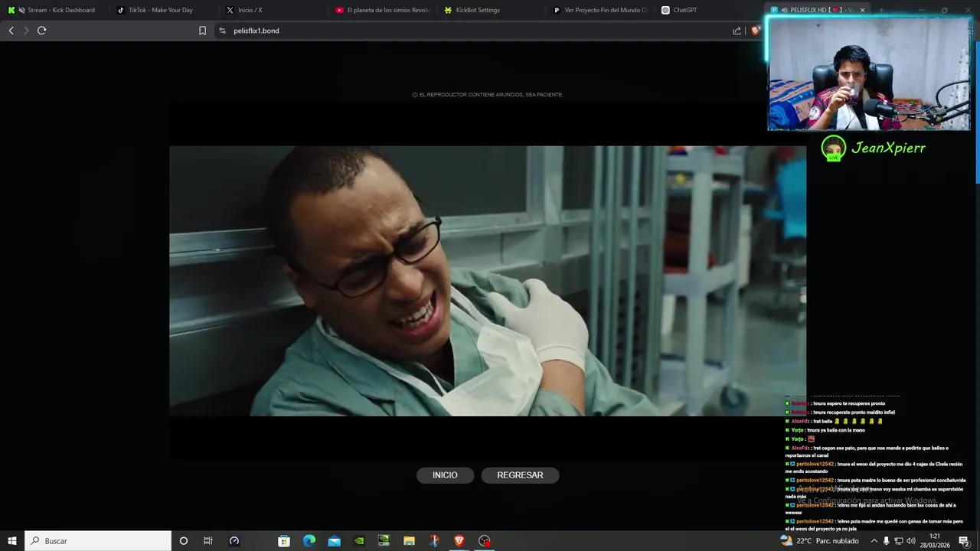Screen dimensions: 980x551
Task: Open the Mail app on the taskbar
Action: pyautogui.click(x=334, y=541)
